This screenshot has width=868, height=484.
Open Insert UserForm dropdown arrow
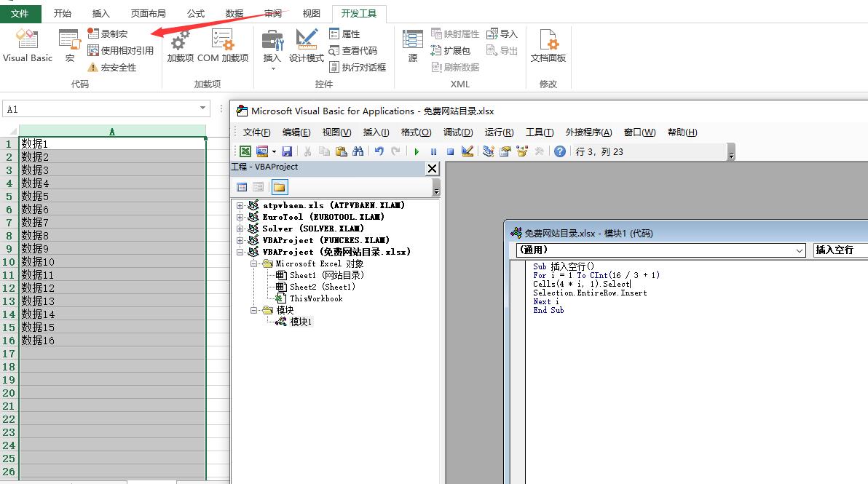click(274, 151)
